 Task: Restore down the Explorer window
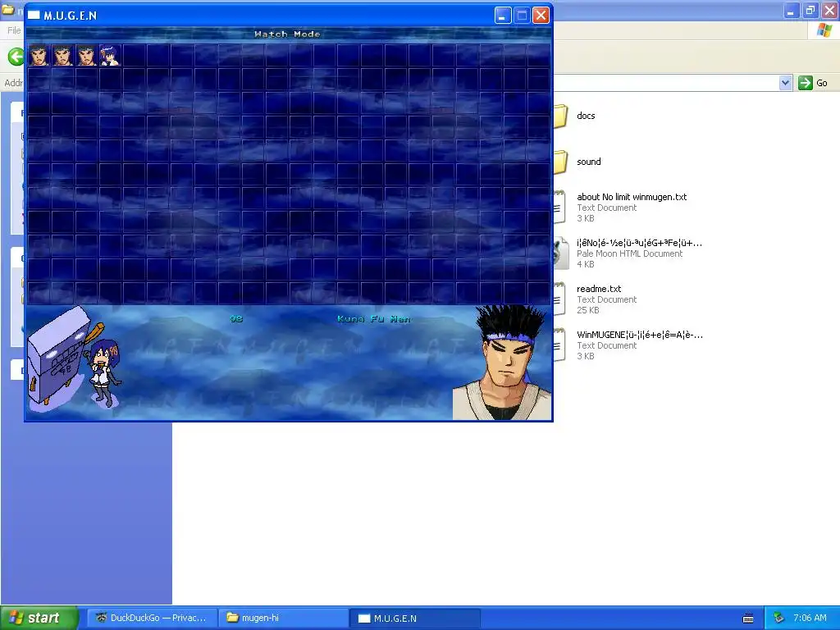click(810, 10)
